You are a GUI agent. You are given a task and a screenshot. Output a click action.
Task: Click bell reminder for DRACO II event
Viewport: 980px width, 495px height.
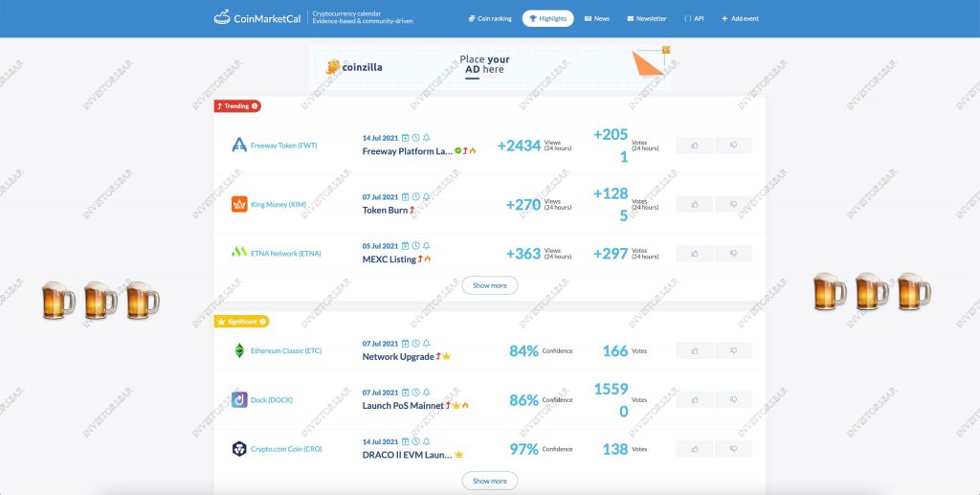426,442
